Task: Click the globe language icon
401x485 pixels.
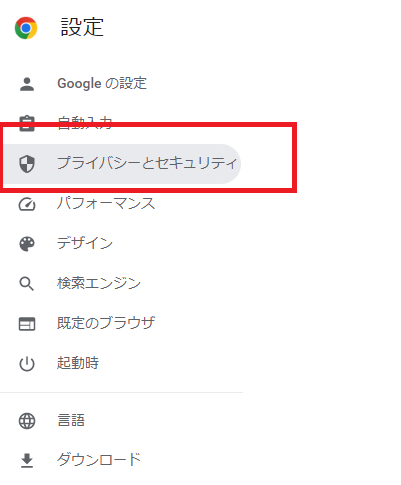Action: click(27, 421)
